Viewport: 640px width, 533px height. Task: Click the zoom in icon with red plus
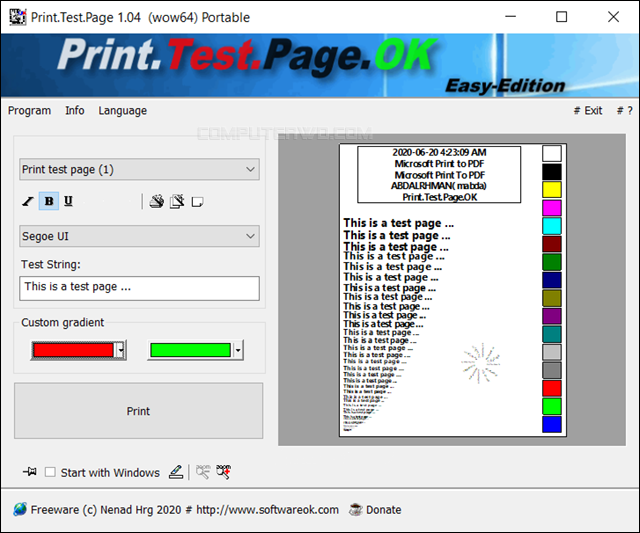click(223, 472)
